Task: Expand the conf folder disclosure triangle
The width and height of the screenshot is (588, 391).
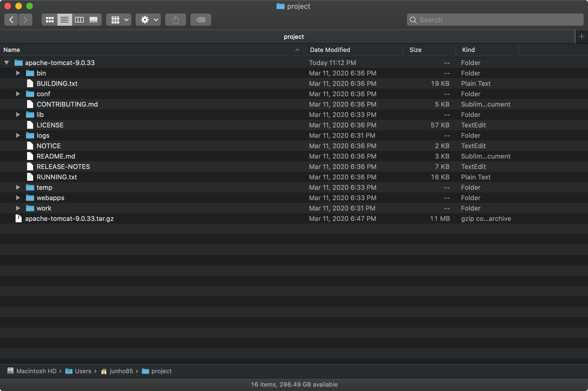Action: [x=18, y=94]
